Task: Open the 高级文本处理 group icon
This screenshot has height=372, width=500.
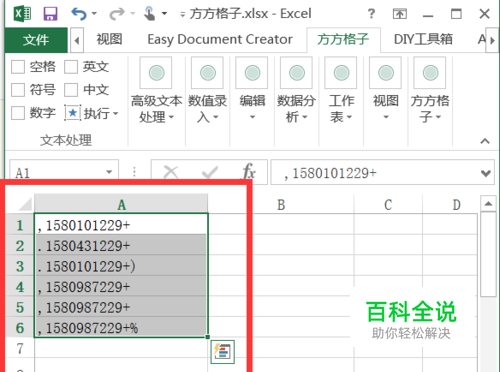Action: pyautogui.click(x=156, y=73)
